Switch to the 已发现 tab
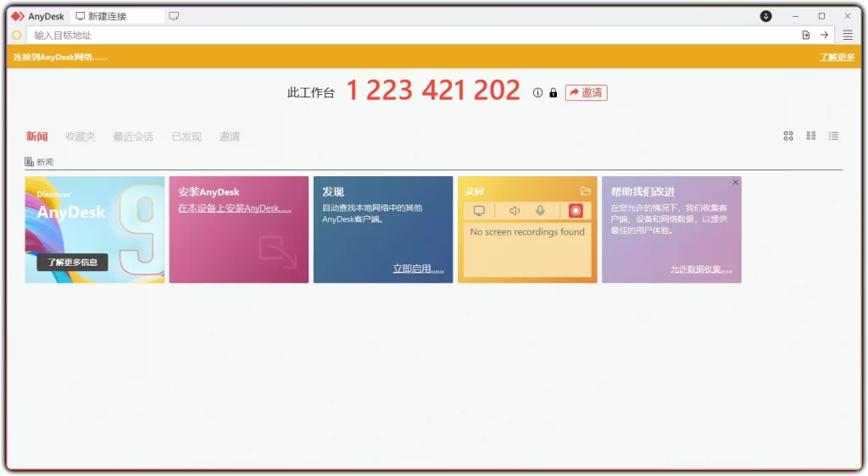Screen dimensions: 868x476 [186, 136]
